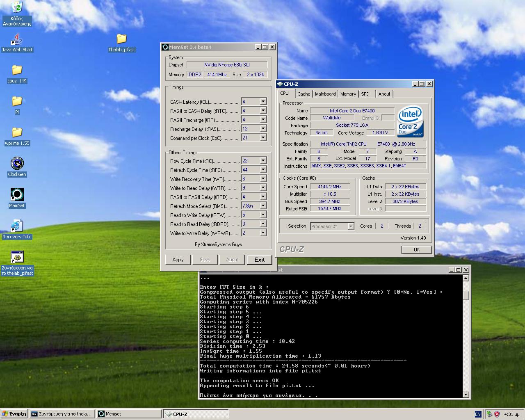Open the cpuz_149 folder icon

click(x=17, y=70)
